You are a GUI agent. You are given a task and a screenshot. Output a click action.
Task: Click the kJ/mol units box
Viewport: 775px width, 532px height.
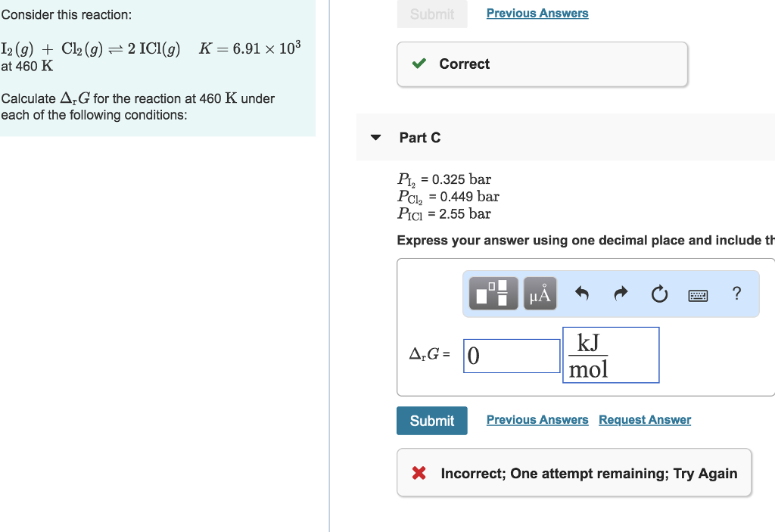(x=611, y=355)
